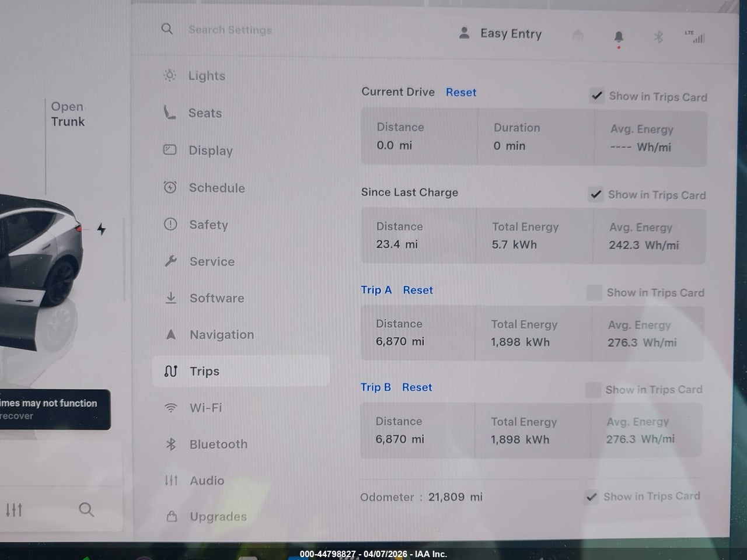Click the search magnifier icon in settings
This screenshot has width=747, height=560.
tap(167, 29)
